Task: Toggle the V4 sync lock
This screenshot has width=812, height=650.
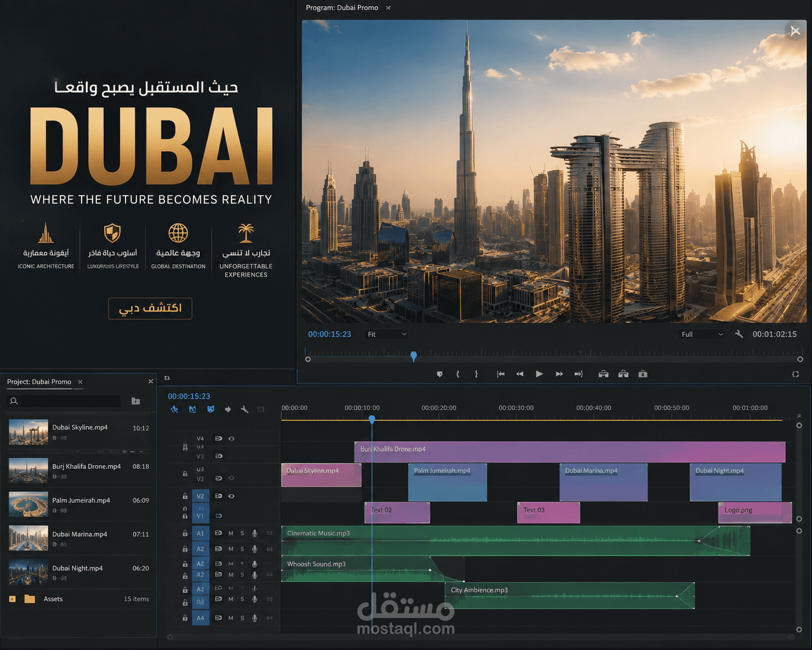Action: coord(218,439)
